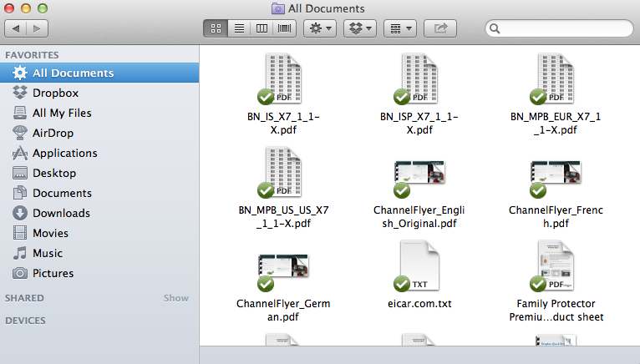Select ChannelFlyer_English_Original.pdf thumbnail
This screenshot has width=640, height=364.
pos(419,178)
